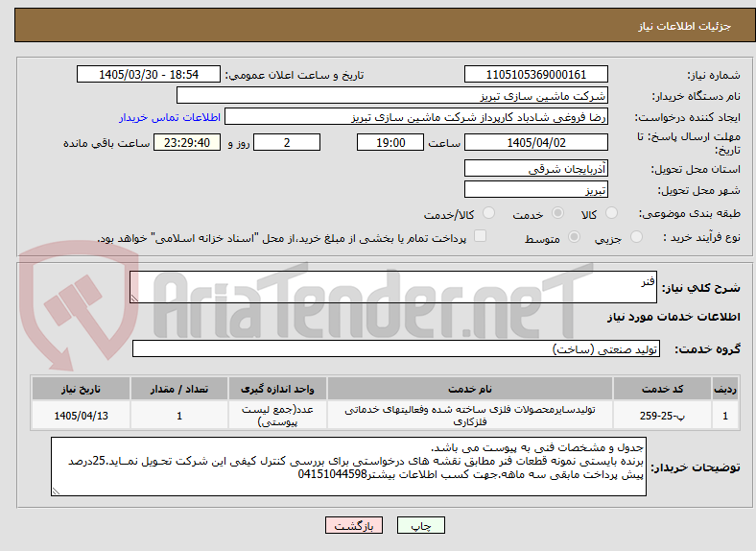Click the quantity cell in row 1

(x=178, y=416)
